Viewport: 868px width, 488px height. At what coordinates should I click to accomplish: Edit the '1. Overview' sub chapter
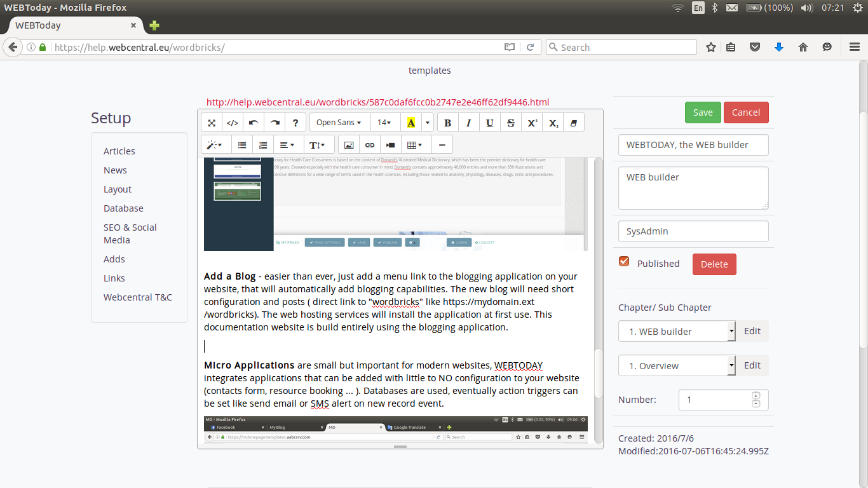(752, 365)
